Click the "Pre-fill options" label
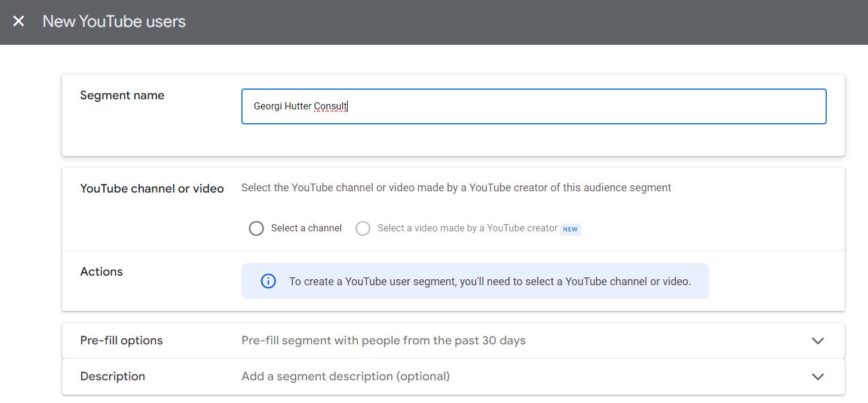The height and width of the screenshot is (403, 868). (121, 340)
